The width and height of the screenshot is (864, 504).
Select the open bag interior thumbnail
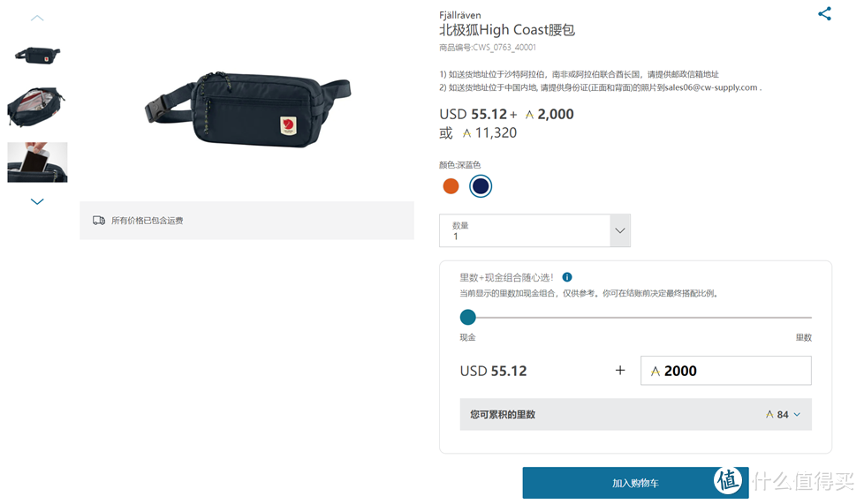pyautogui.click(x=37, y=107)
